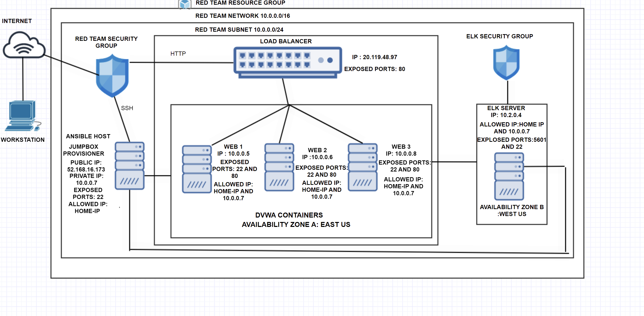Screen dimensions: 644x316
Task: Select the 'RED TEAM RESOURCE GROUP' label
Action: (240, 3)
